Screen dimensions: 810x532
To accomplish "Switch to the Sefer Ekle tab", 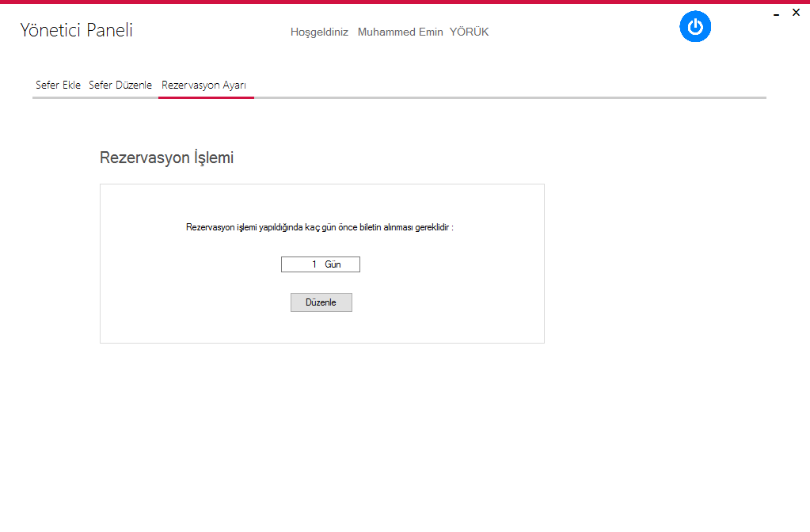I will point(58,85).
